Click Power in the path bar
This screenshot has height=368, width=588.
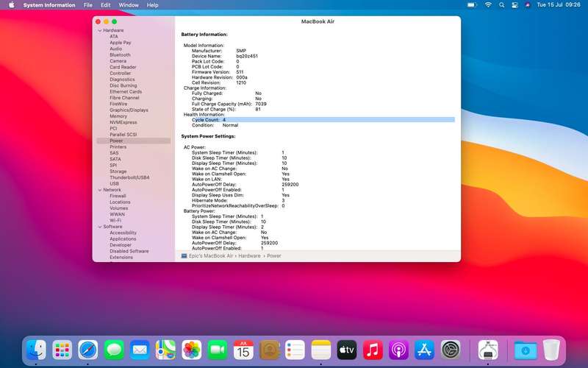273,255
